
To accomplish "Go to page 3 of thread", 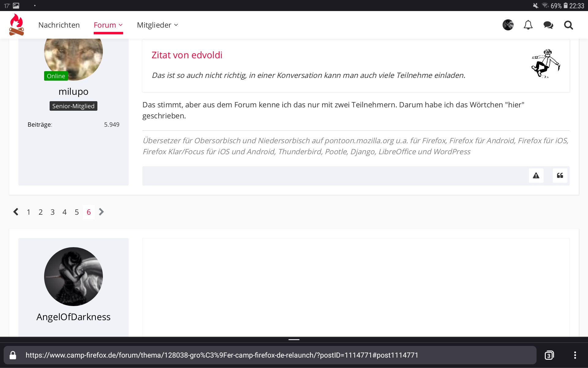I will coord(52,212).
